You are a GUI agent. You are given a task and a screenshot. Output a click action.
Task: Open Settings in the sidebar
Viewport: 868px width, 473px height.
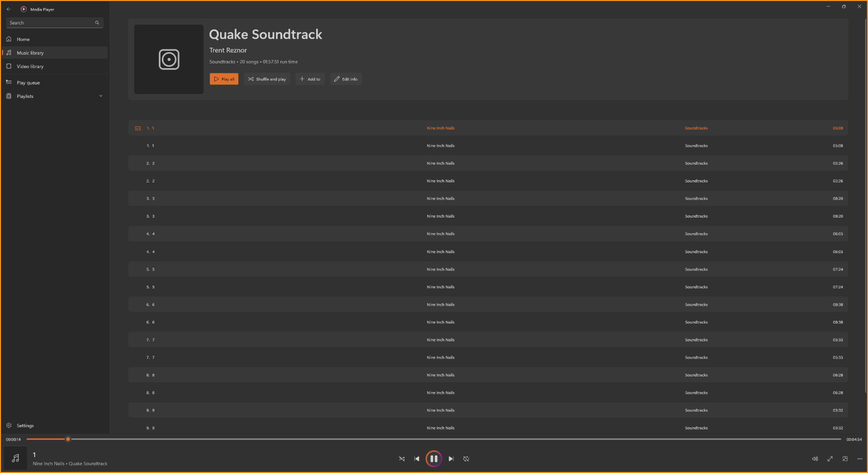pos(55,425)
